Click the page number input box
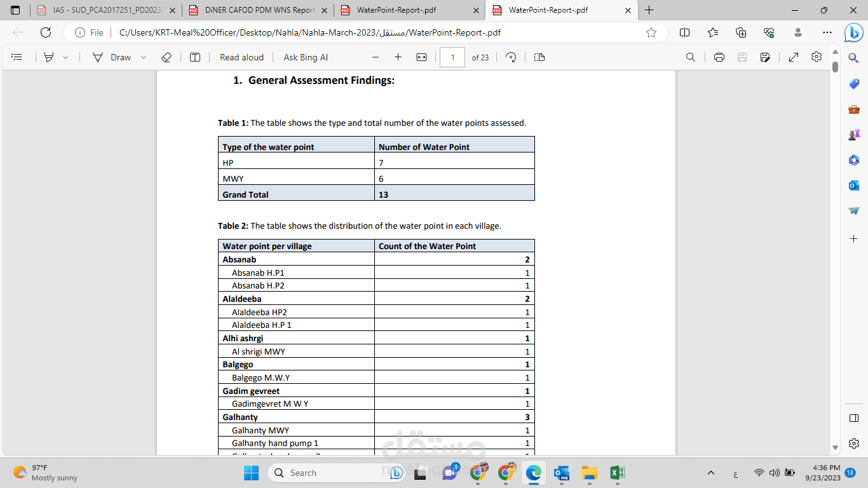Image resolution: width=868 pixels, height=488 pixels. tap(452, 57)
